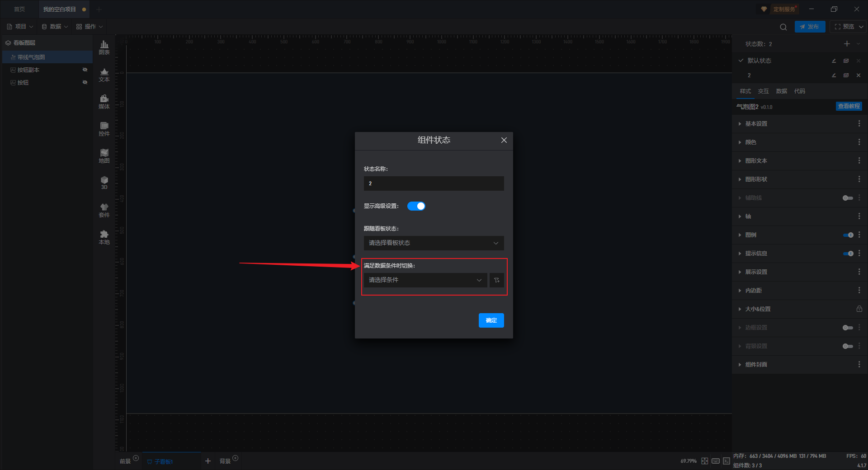The width and height of the screenshot is (868, 470).
Task: Open the 套件 (kit) component library
Action: 104,210
